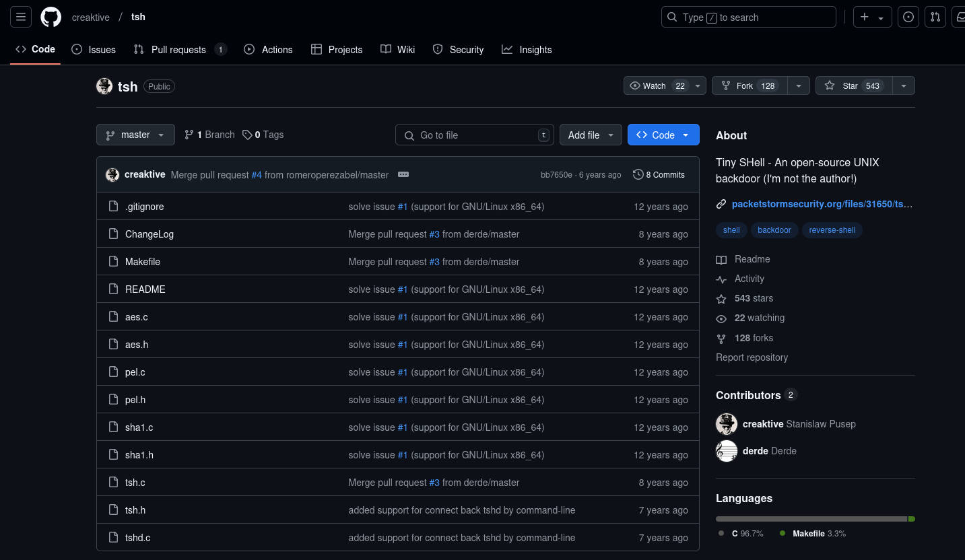Open the Wiki tab
The height and width of the screenshot is (560, 965).
(398, 50)
